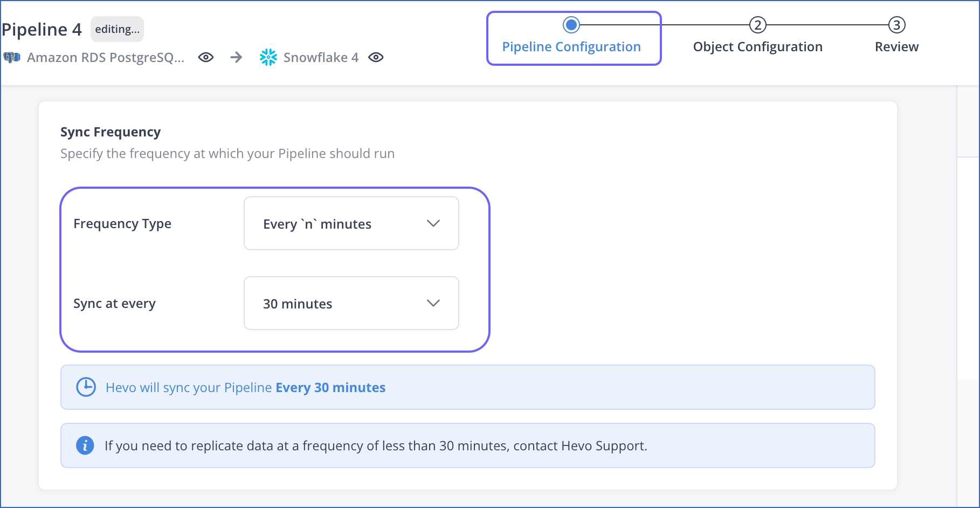The width and height of the screenshot is (980, 508).
Task: Click the Snowflake destination icon
Action: [268, 57]
